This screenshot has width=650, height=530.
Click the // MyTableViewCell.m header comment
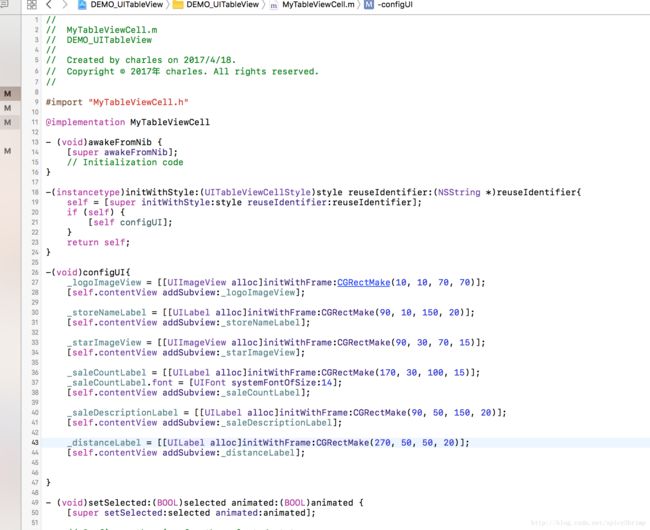coord(102,30)
